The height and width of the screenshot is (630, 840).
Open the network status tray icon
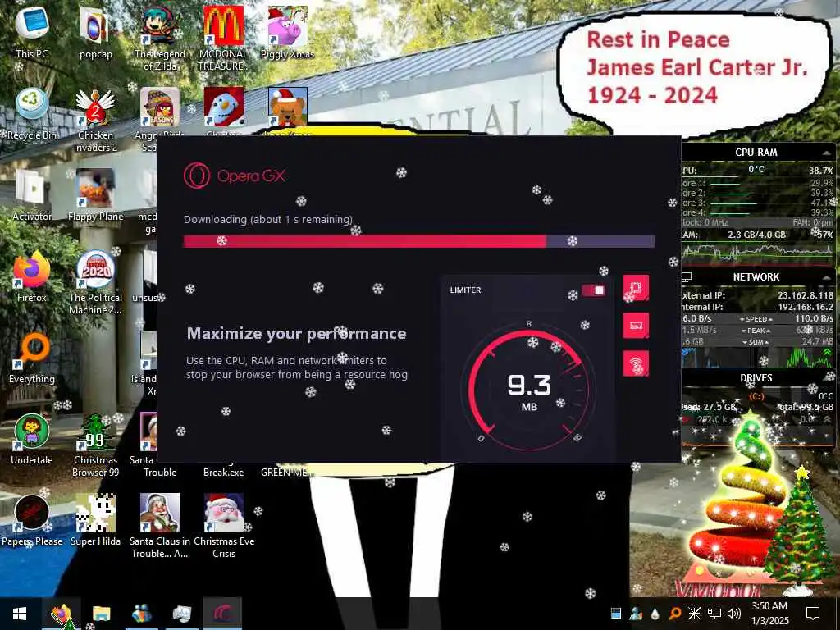(x=714, y=614)
